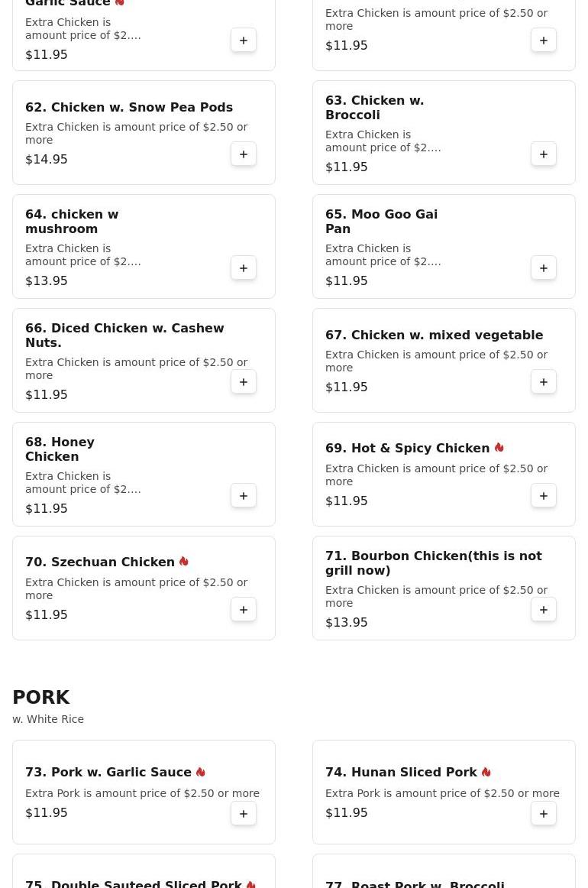
Task: Add 67. Chicken w. mixed vegetable
Action: click(x=544, y=382)
